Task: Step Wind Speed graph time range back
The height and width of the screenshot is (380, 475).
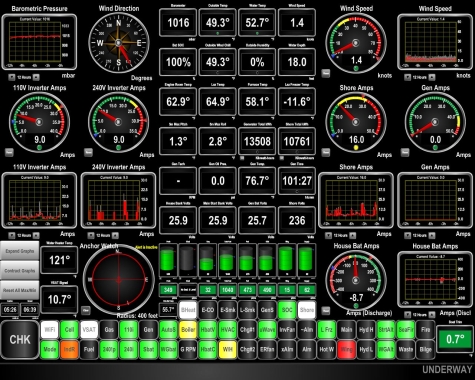Action: click(407, 77)
